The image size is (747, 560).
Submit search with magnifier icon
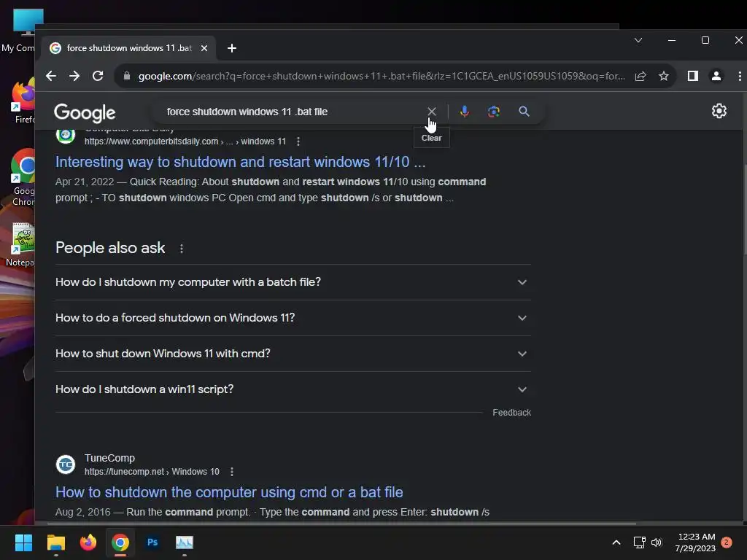524,112
